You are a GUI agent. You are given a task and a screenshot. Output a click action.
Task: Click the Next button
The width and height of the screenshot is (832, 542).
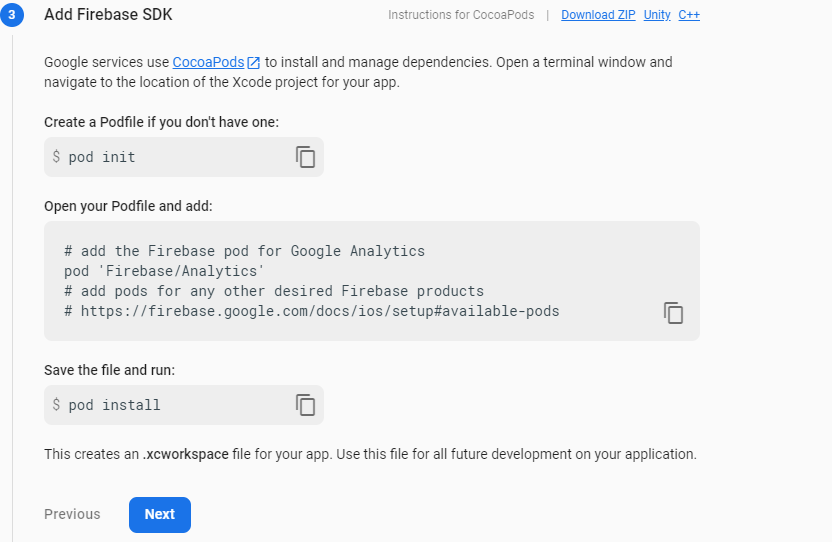click(x=160, y=514)
